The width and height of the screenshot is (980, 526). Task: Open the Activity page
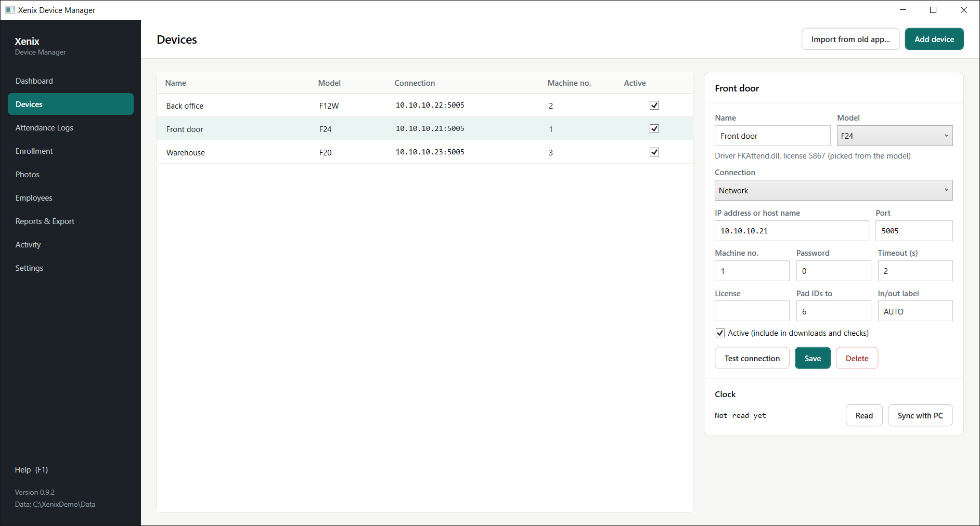click(x=71, y=244)
